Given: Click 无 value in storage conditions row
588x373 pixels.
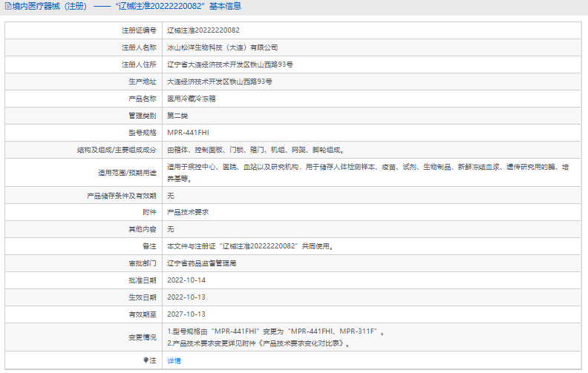Looking at the screenshot, I should click(171, 196).
